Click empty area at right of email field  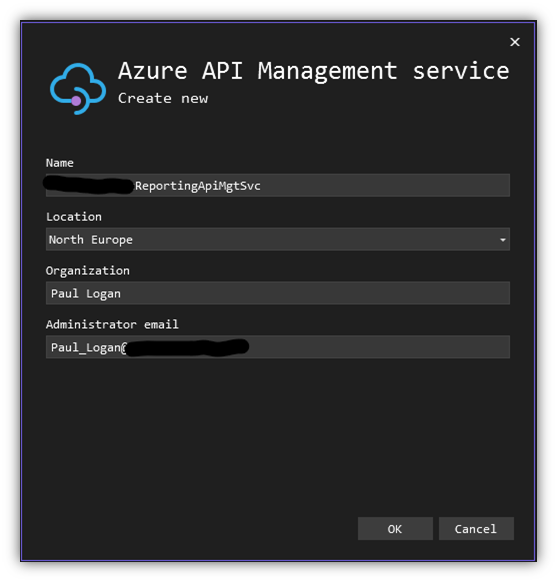pos(379,347)
